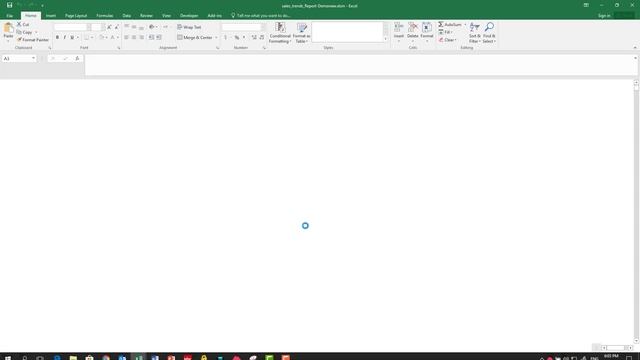The image size is (640, 360).
Task: Toggle Top Align
Action: coord(127,27)
